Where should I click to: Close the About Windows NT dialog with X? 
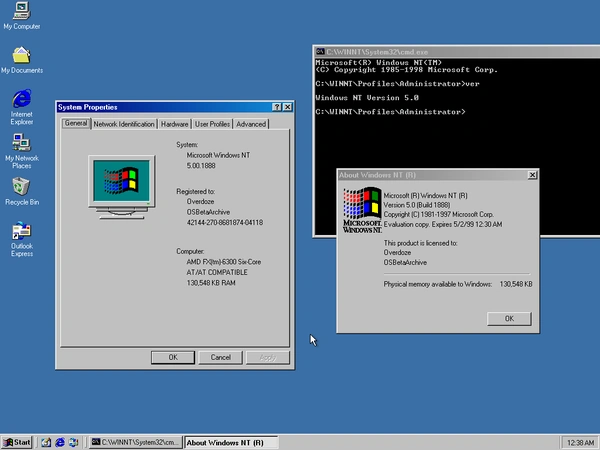point(532,175)
